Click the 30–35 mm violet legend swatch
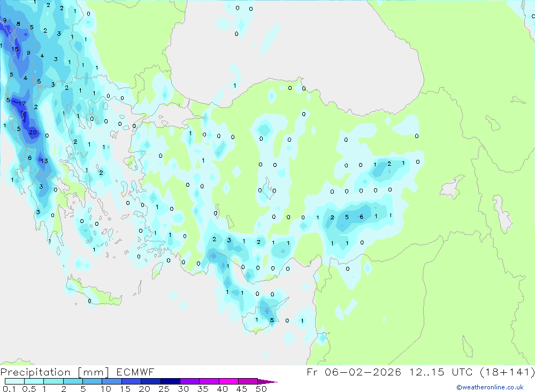Image resolution: width=535 pixels, height=392 pixels. [189, 381]
